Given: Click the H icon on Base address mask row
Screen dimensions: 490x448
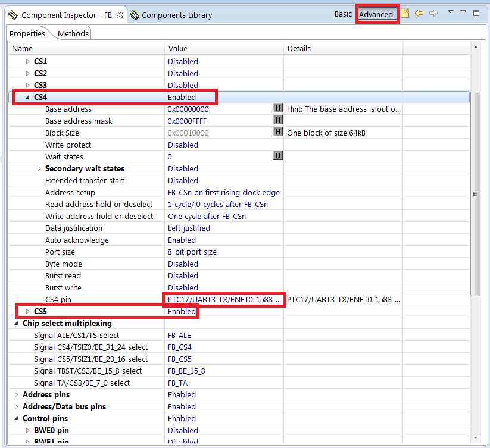Looking at the screenshot, I should coord(278,120).
